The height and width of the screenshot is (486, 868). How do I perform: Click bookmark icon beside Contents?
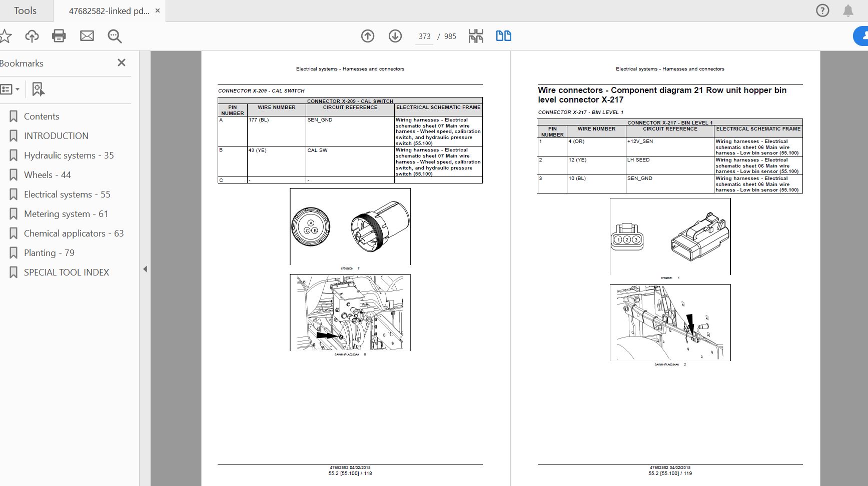14,116
